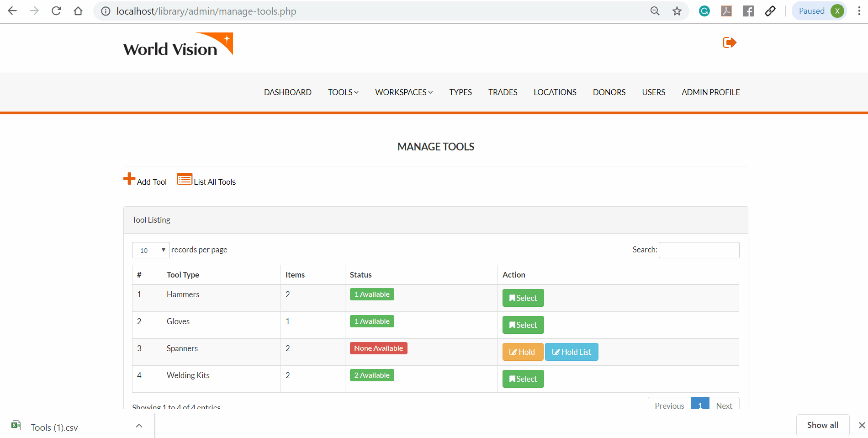This screenshot has width=868, height=438.
Task: Expand the Workspaces dropdown menu
Action: pyautogui.click(x=404, y=92)
